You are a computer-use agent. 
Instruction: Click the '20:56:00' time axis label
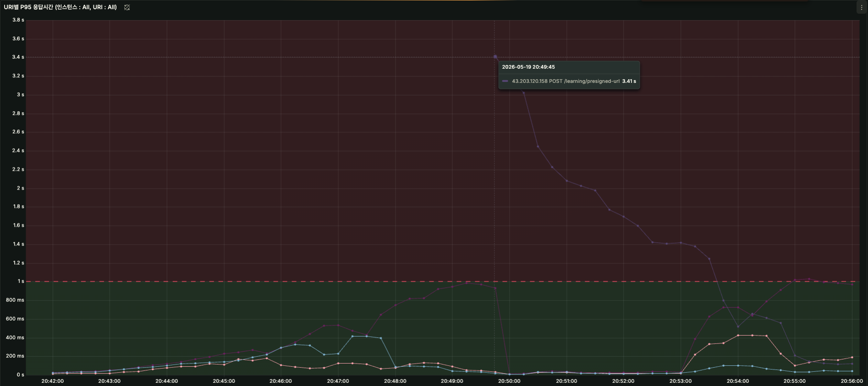tap(852, 381)
